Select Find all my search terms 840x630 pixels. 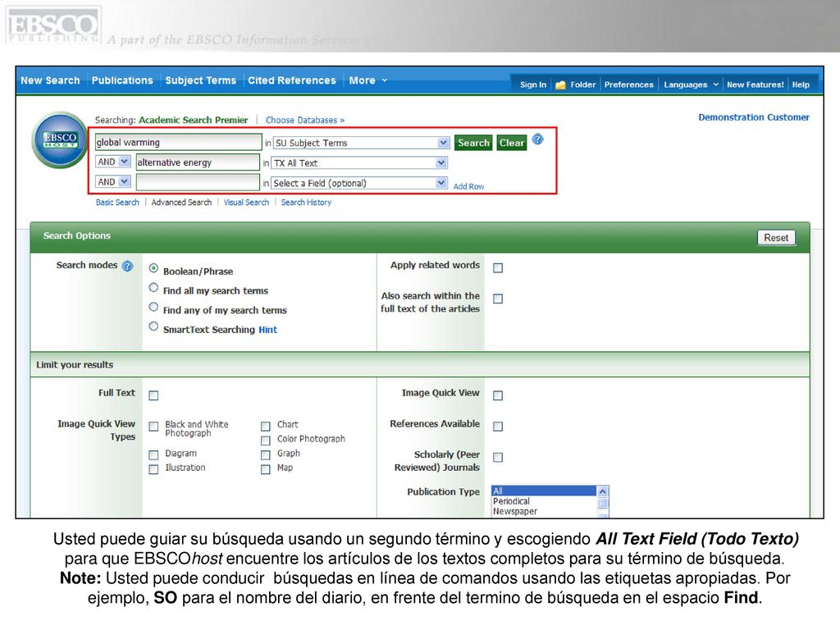(153, 288)
